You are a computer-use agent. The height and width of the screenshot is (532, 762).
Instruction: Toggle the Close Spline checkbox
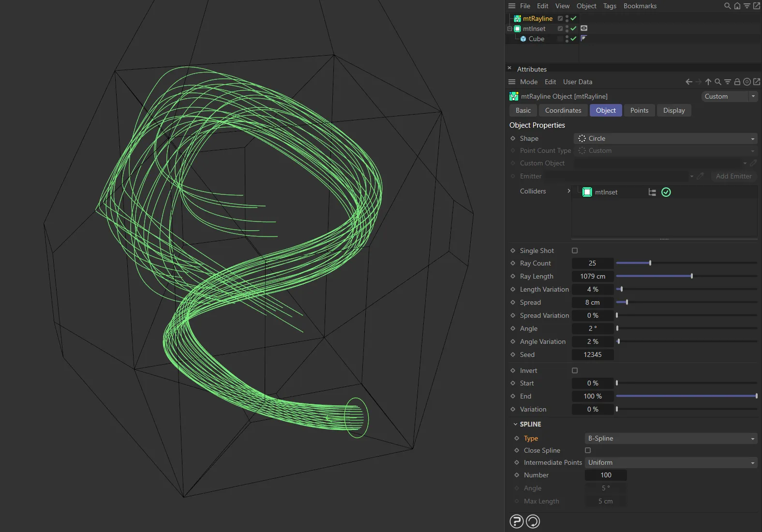pos(588,450)
